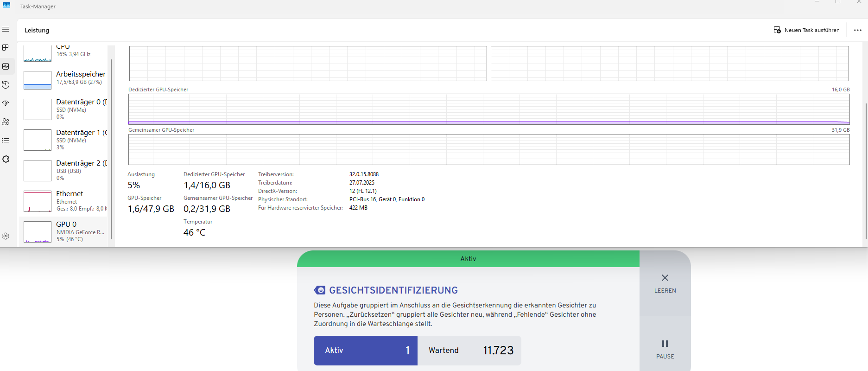Select the Performance page icon in sidebar
868x371 pixels.
6,66
